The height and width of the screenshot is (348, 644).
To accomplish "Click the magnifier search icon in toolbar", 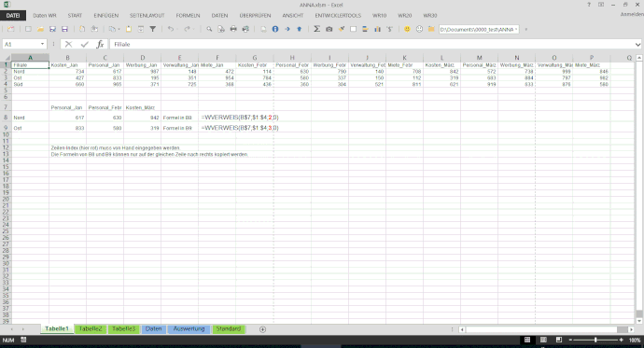I will coord(209,29).
